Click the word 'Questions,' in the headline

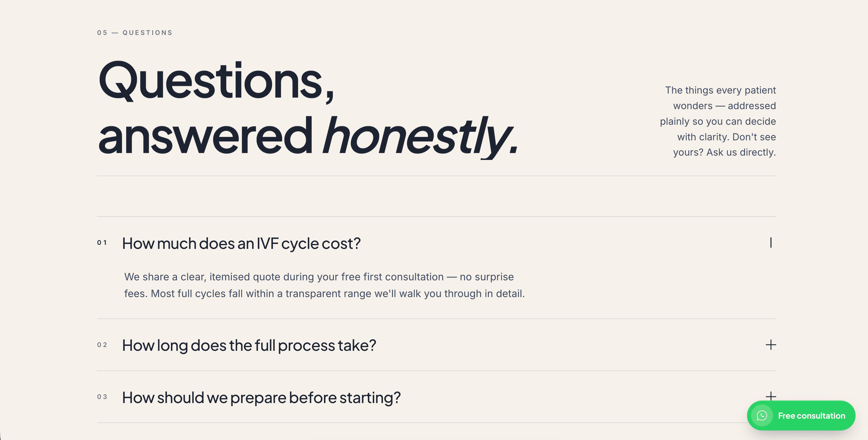(216, 81)
